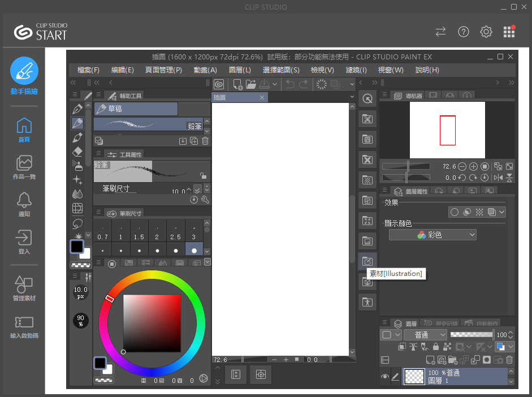Click the zoom in icon in navigator

(474, 167)
